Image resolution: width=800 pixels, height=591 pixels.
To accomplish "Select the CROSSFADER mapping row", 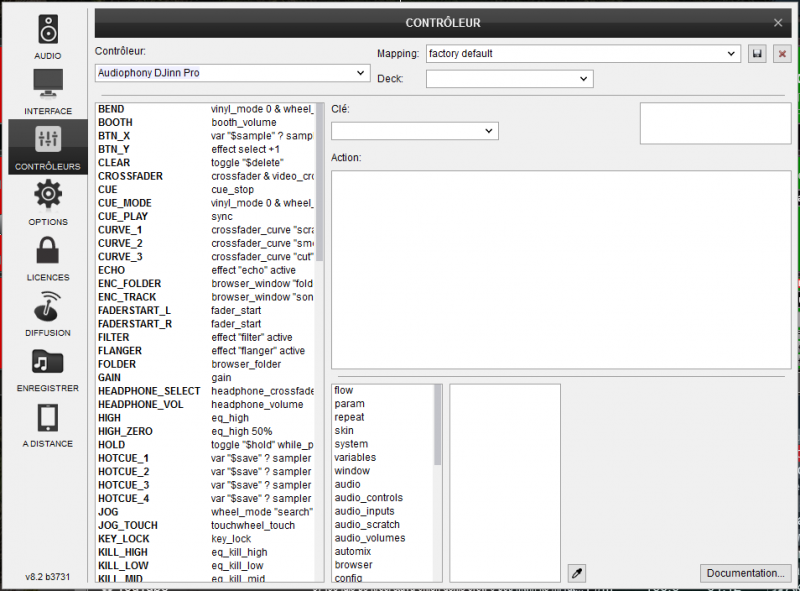I will click(x=130, y=176).
